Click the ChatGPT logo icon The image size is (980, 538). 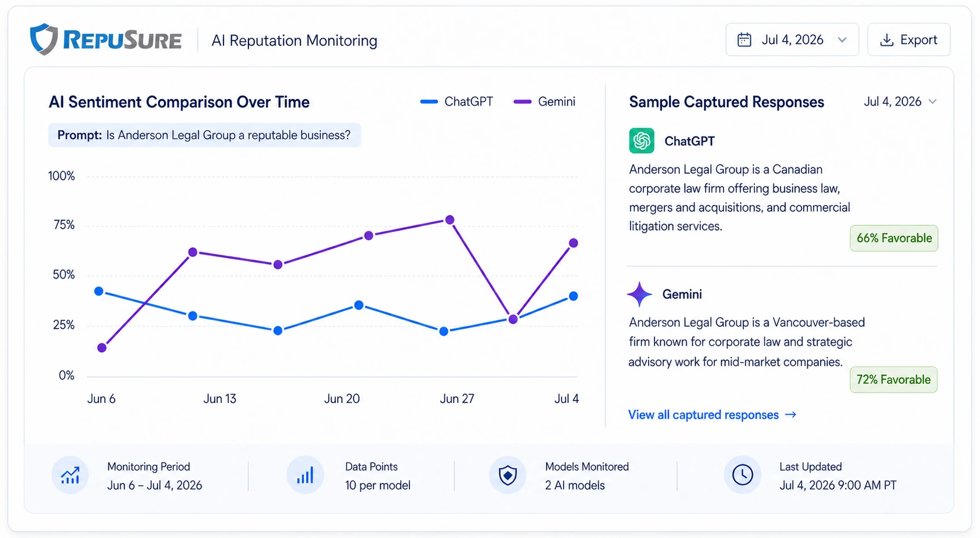[642, 141]
